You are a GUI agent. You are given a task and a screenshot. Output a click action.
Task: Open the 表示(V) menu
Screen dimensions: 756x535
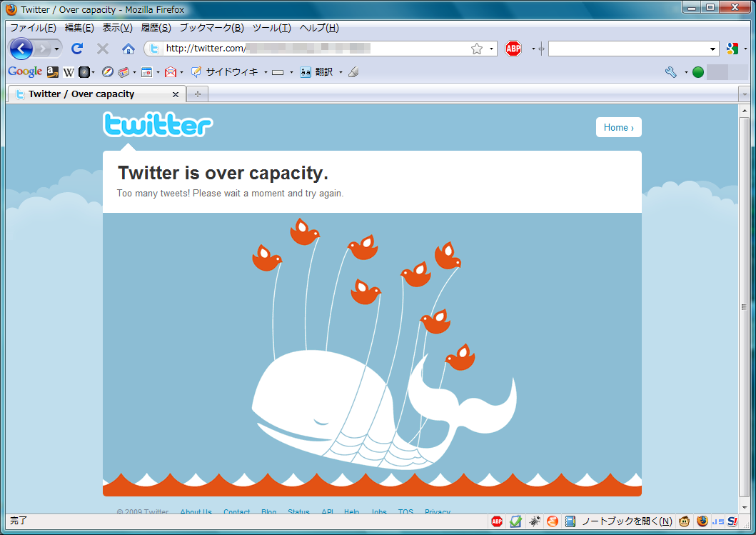117,27
